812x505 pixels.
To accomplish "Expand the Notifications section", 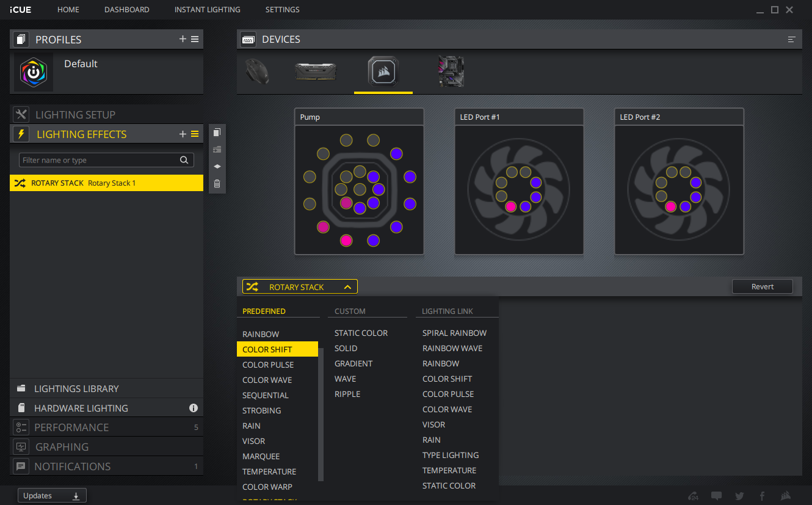I will pyautogui.click(x=106, y=467).
